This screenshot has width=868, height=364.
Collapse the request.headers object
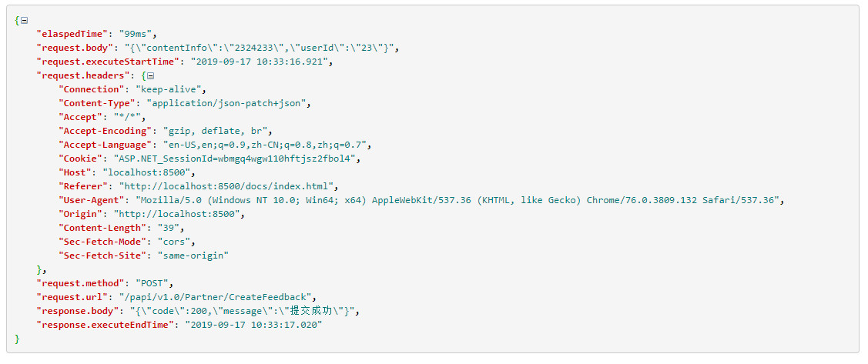point(151,75)
